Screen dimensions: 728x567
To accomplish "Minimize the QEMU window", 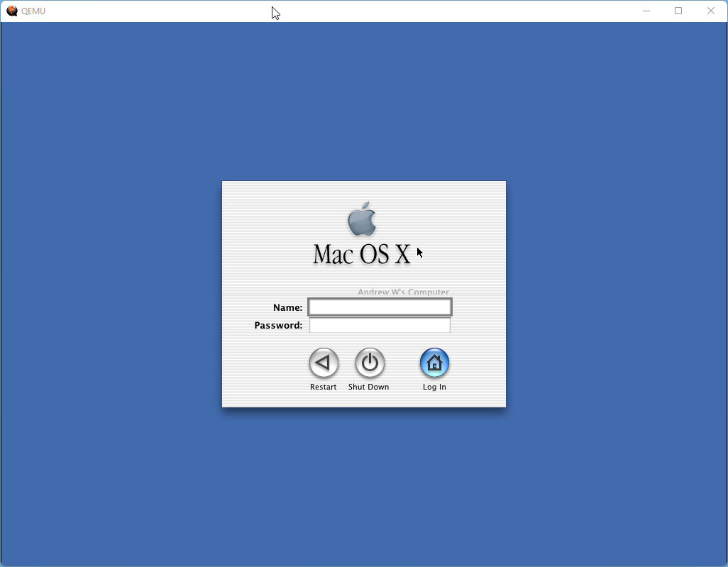I will pos(646,11).
